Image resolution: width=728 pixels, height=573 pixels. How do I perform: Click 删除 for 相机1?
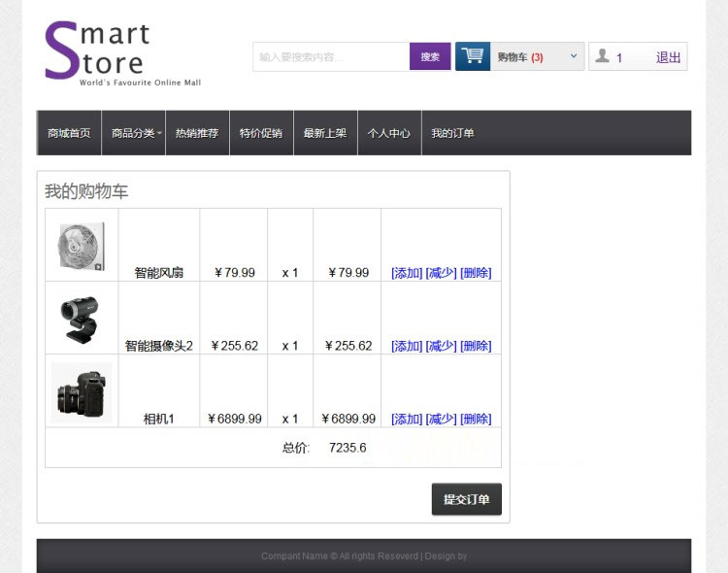(x=476, y=419)
